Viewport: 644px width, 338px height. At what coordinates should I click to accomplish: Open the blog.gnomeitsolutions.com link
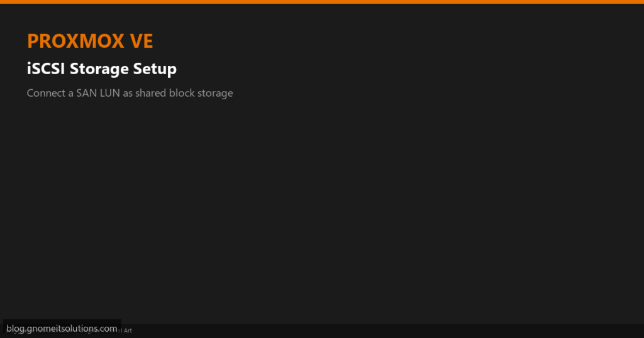(62, 328)
